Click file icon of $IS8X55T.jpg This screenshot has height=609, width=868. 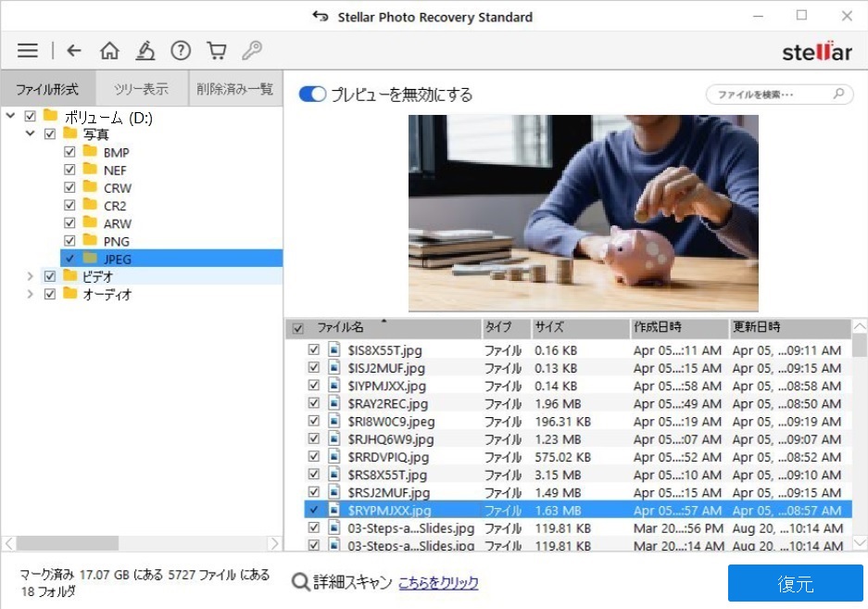coord(333,349)
